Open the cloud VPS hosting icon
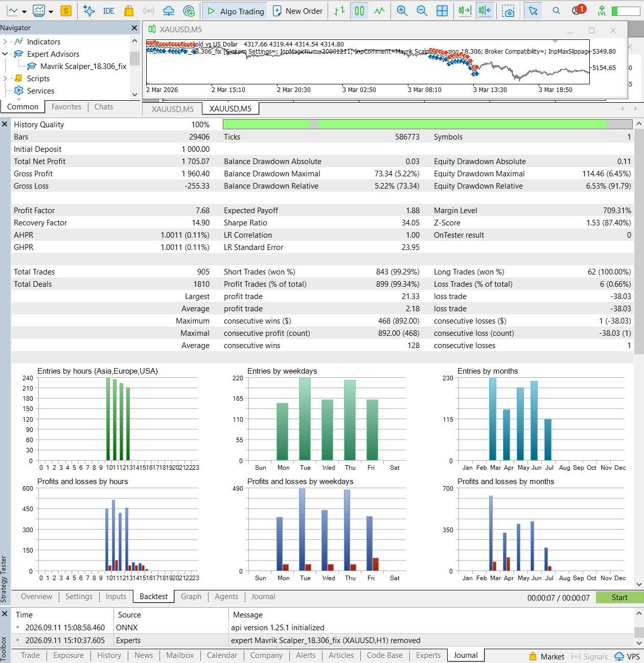The width and height of the screenshot is (644, 663). click(169, 11)
